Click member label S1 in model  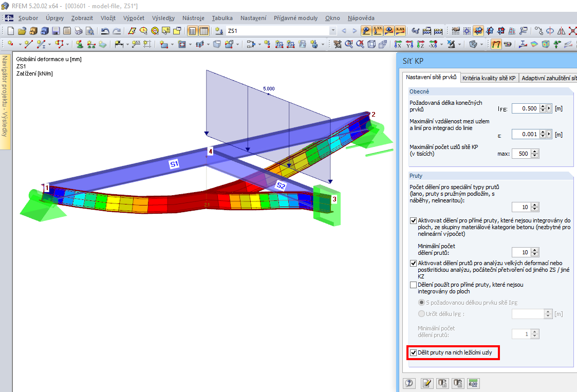click(x=174, y=164)
